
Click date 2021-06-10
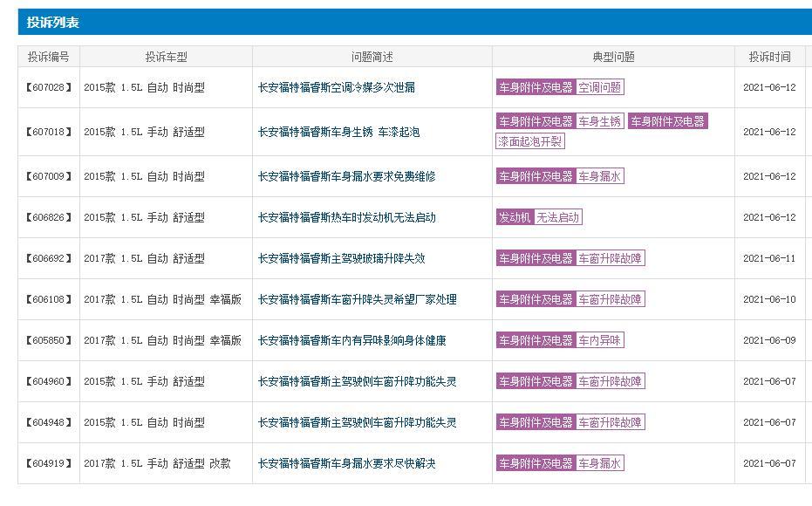pyautogui.click(x=769, y=299)
